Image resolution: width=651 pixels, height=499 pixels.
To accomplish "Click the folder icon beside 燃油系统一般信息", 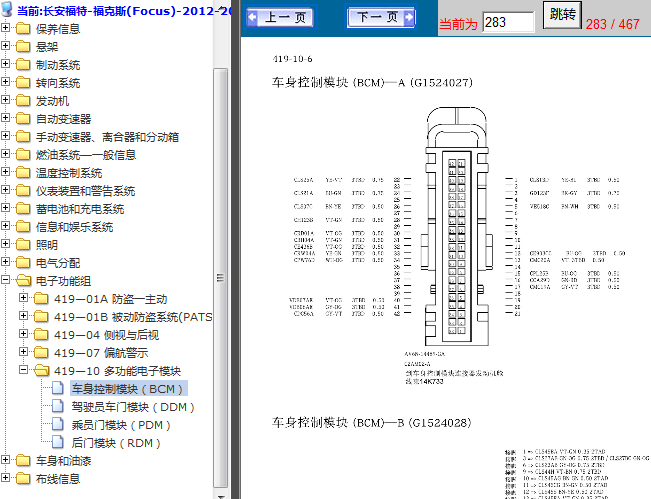I will [x=23, y=154].
